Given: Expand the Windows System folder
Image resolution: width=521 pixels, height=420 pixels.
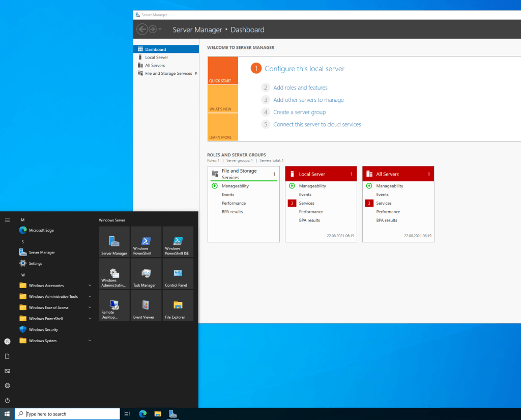Looking at the screenshot, I should pyautogui.click(x=55, y=341).
